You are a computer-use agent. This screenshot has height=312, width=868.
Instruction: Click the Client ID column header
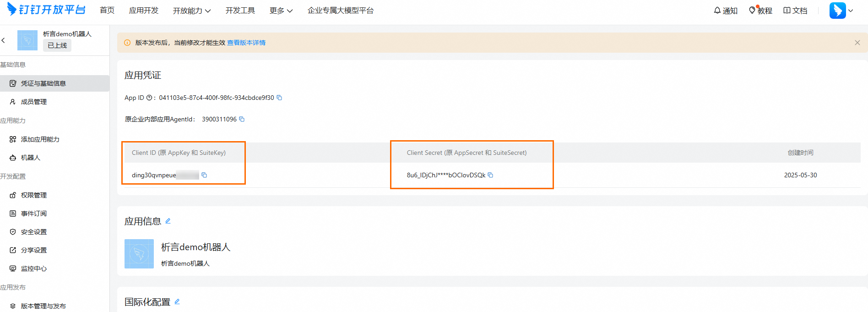pyautogui.click(x=179, y=153)
